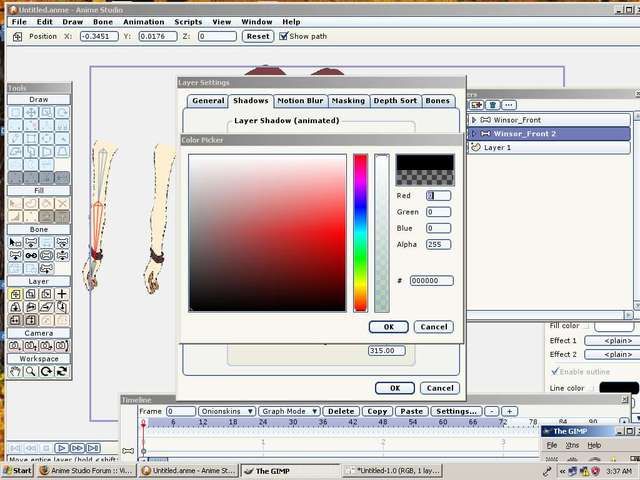Click OK in the Color Picker dialog
Screen dimensions: 640x480
coord(389,327)
